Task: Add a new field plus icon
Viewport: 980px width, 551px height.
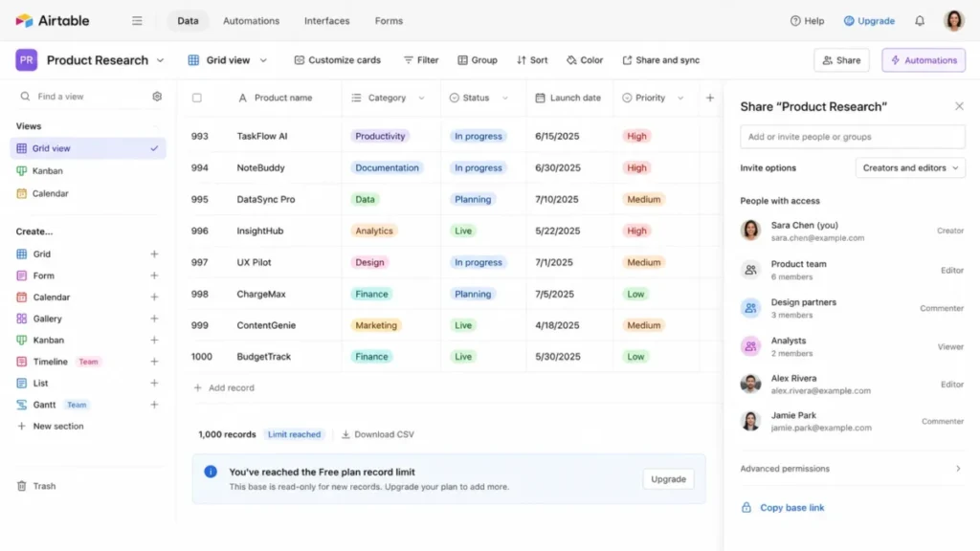Action: 710,98
